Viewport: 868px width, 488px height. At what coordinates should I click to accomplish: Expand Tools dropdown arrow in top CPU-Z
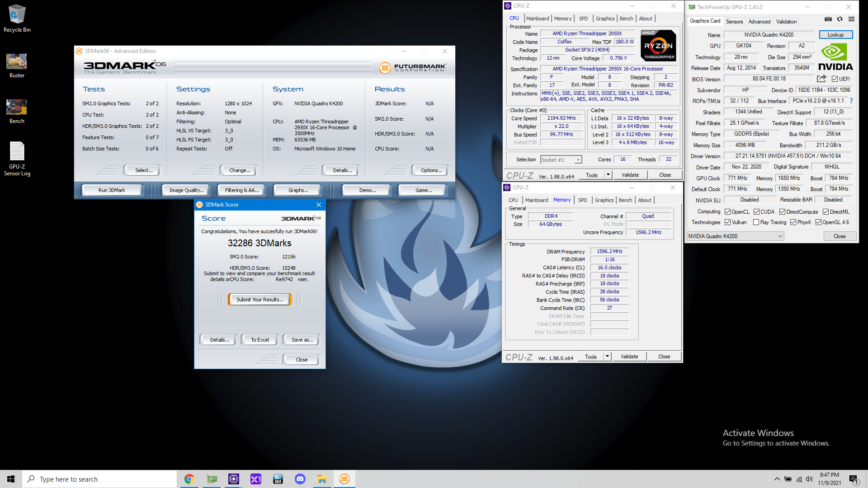pyautogui.click(x=608, y=175)
